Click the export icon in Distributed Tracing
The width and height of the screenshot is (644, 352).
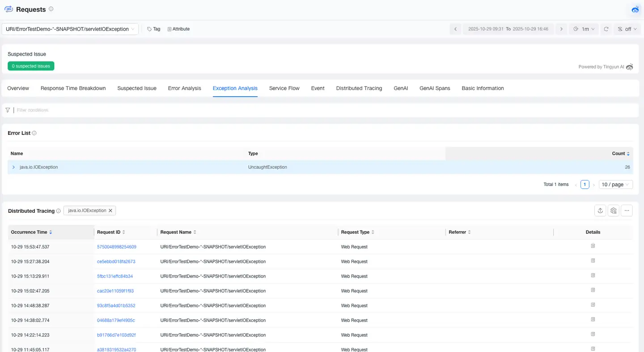tap(600, 210)
